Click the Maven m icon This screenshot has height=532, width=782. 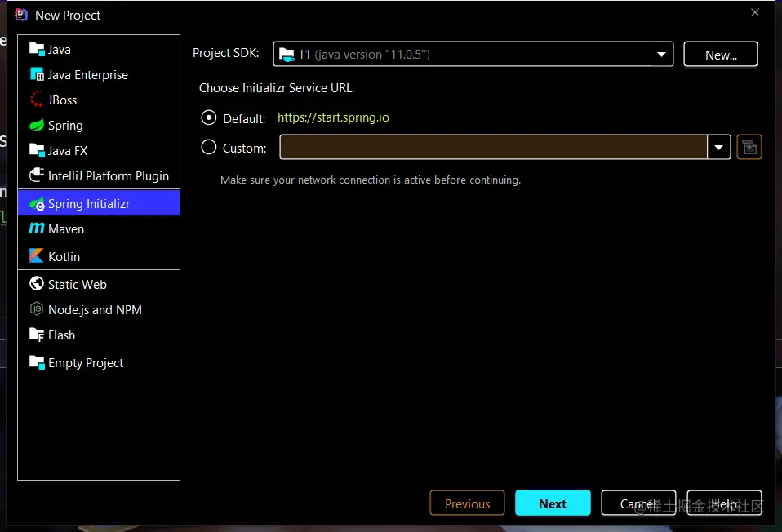pos(37,228)
